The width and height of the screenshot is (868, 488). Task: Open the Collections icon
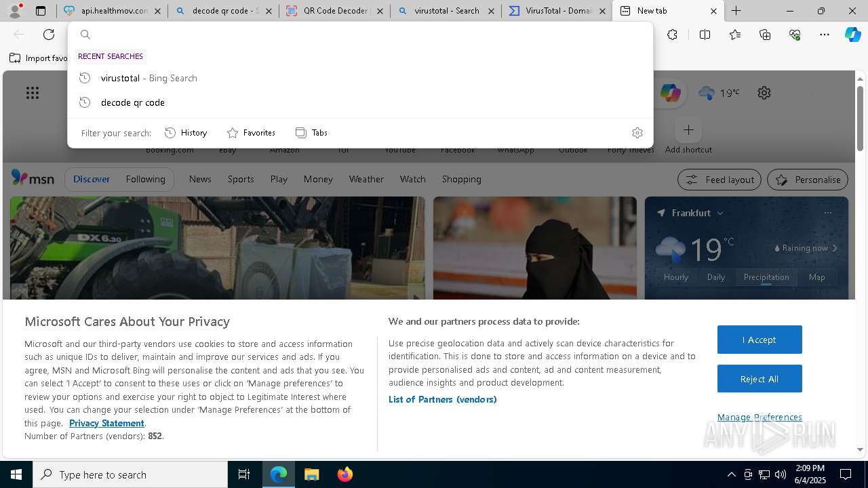click(x=765, y=35)
